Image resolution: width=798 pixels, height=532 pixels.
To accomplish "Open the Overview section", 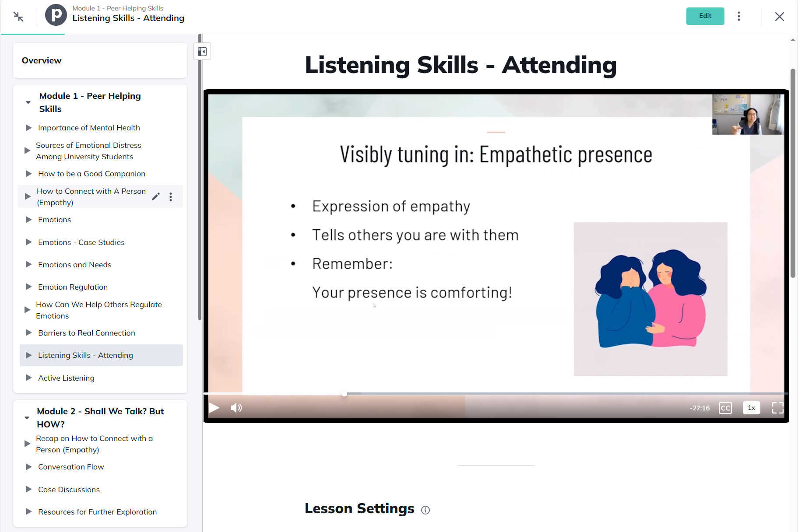I will [42, 60].
